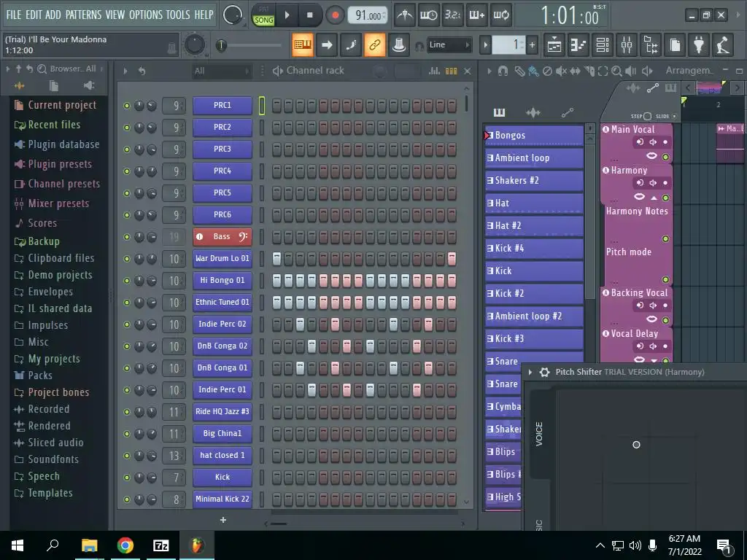The width and height of the screenshot is (747, 560).
Task: Select the paint brush tool in Playlist
Action: (x=533, y=71)
